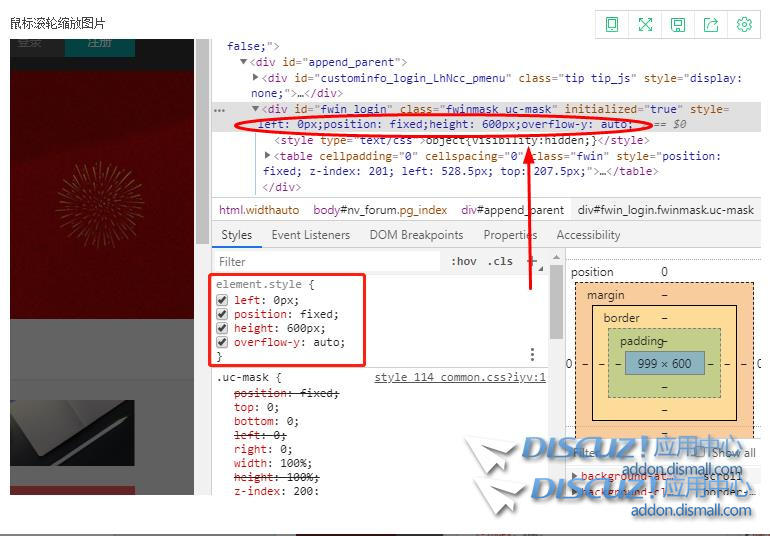Select html.widthauto in the breadcrumb
This screenshot has height=536, width=770.
click(x=259, y=210)
